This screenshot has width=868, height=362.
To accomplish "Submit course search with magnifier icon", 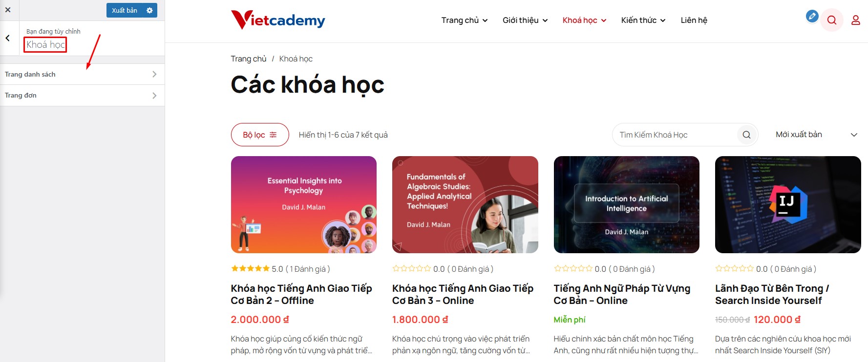I will (746, 135).
